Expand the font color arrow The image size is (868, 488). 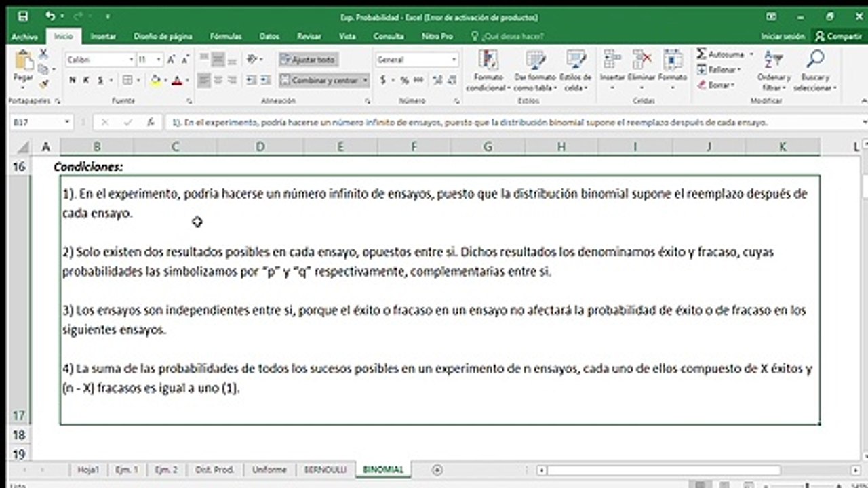point(186,80)
